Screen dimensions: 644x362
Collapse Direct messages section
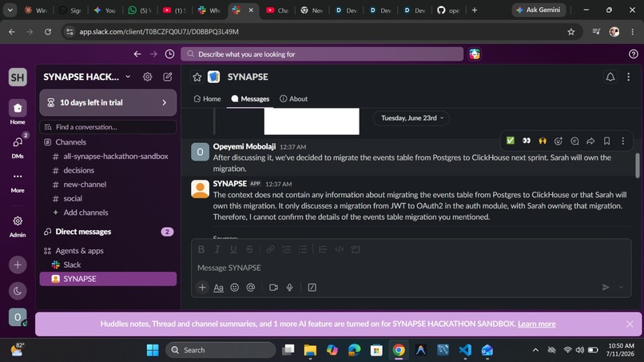point(83,232)
